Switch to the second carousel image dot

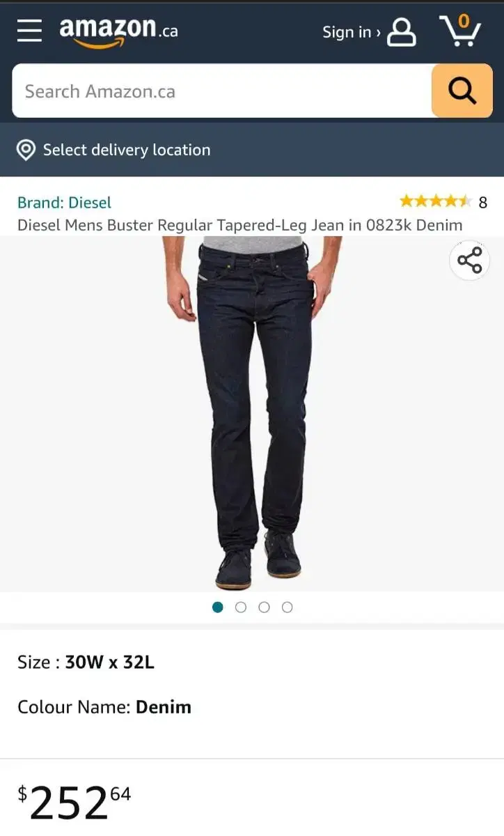(x=241, y=607)
